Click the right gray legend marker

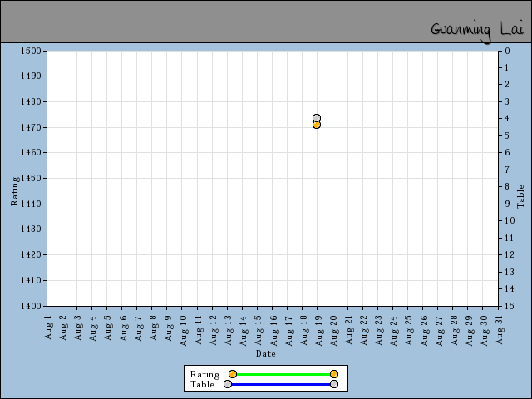334,384
